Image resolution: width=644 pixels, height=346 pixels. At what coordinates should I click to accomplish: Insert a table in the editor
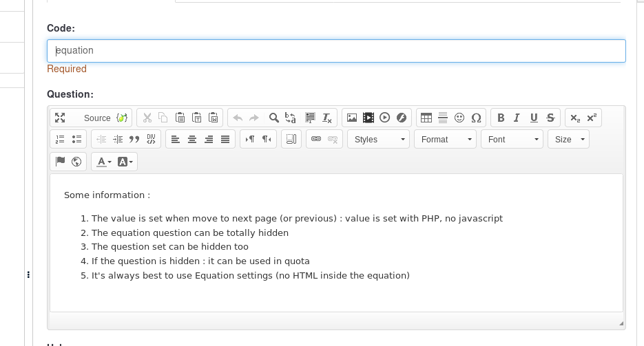click(426, 118)
